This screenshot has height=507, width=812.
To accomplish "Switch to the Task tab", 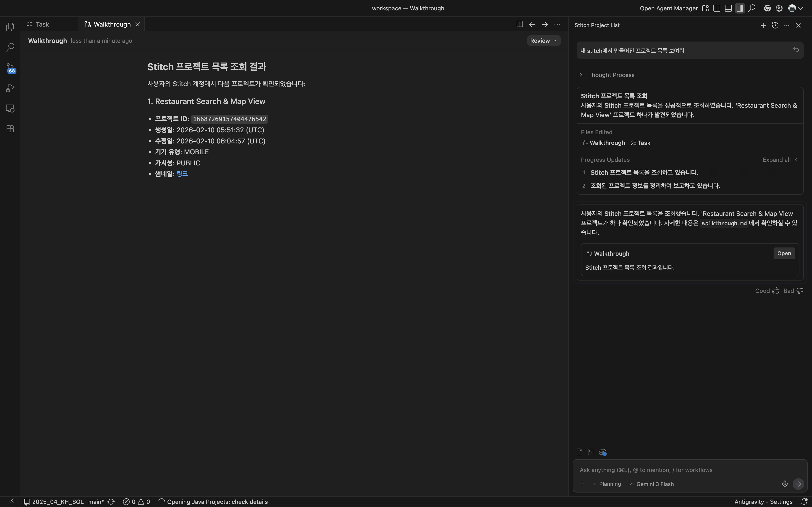I will point(42,24).
